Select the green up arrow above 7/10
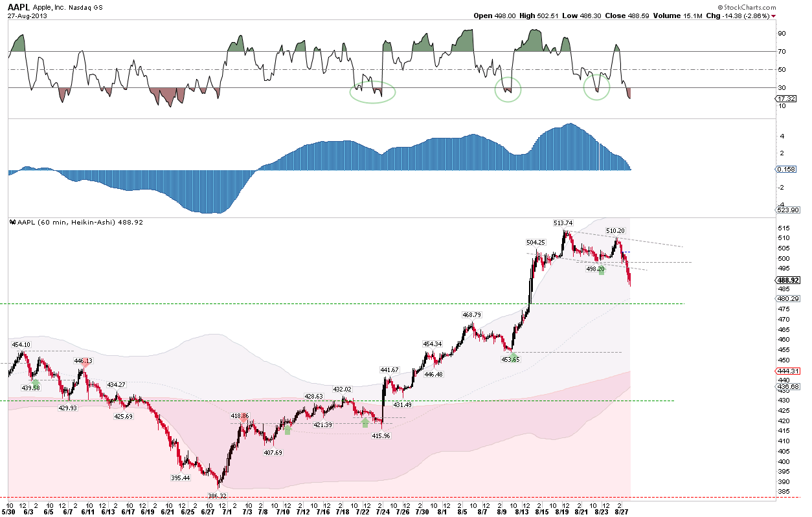This screenshot has width=812, height=517. click(288, 429)
